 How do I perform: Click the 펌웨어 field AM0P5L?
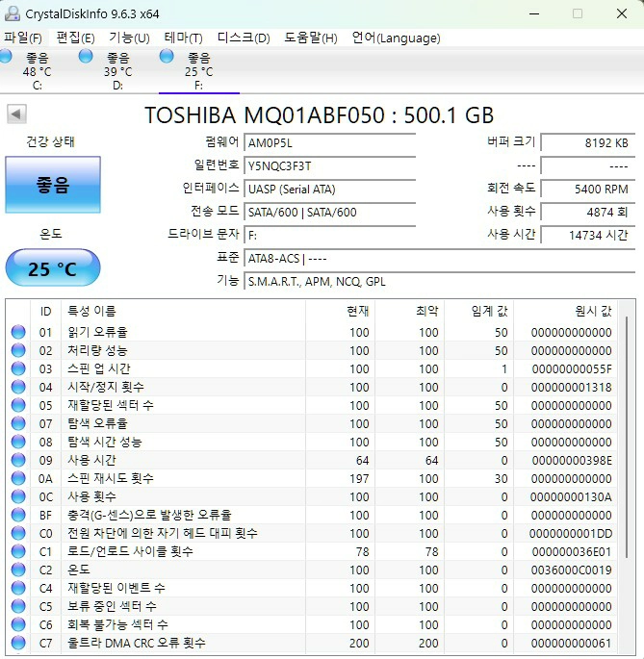pyautogui.click(x=330, y=143)
